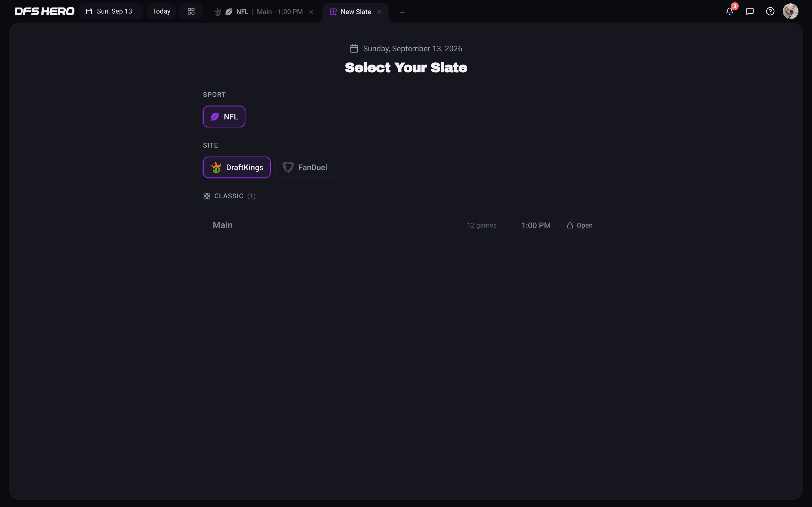
Task: Click the grid view icon in top bar
Action: coord(191,11)
